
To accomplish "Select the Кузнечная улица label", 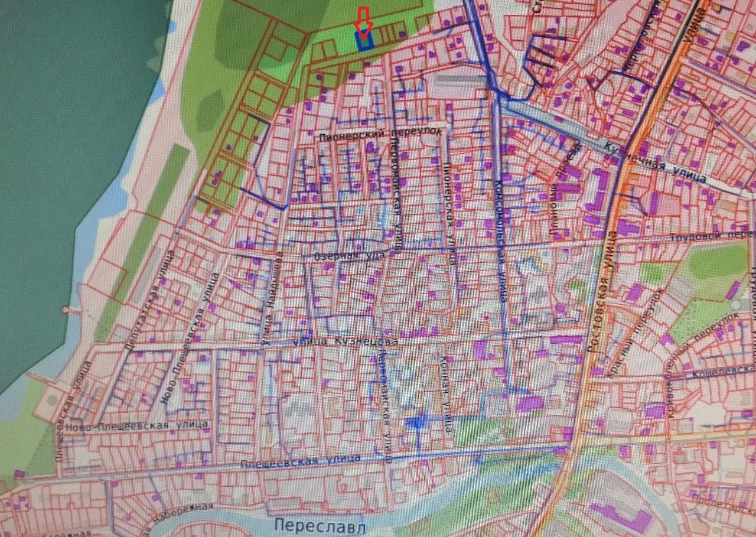I will click(656, 161).
